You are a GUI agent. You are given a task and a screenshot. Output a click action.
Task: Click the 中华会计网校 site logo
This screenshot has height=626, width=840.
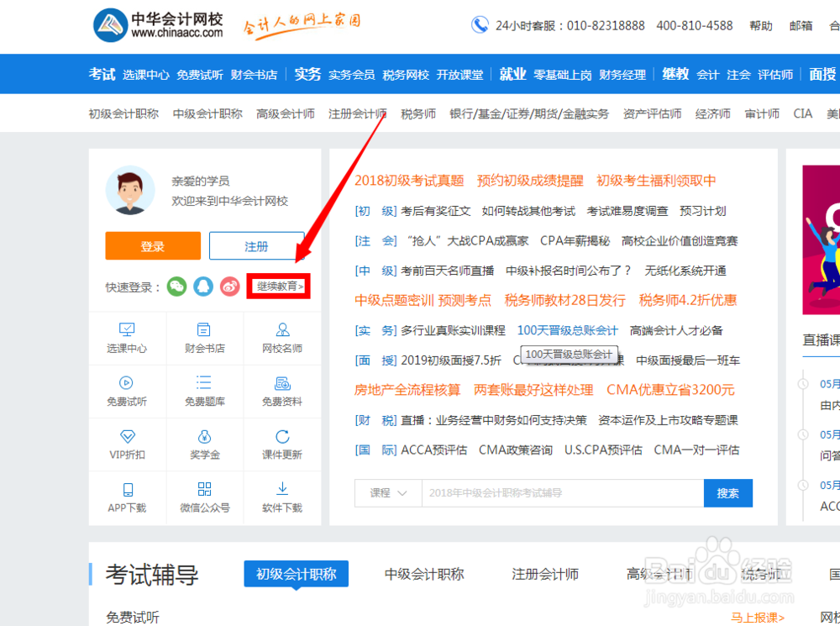(x=158, y=24)
